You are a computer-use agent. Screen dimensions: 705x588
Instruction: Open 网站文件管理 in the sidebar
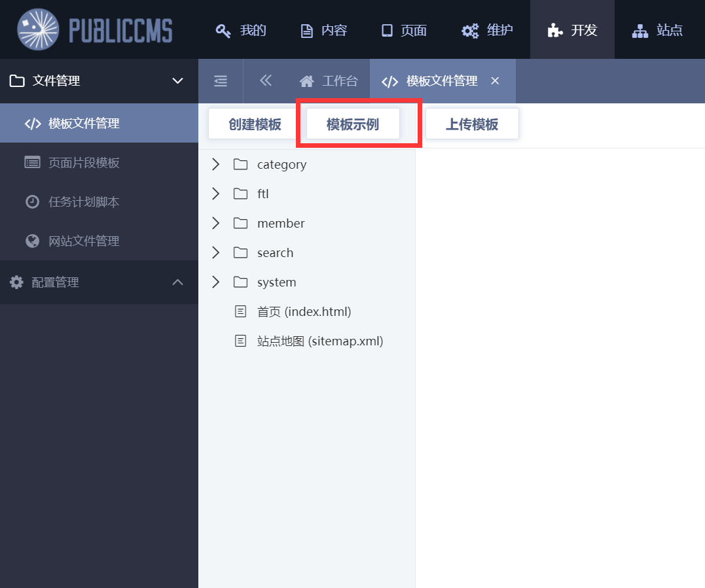pos(84,241)
